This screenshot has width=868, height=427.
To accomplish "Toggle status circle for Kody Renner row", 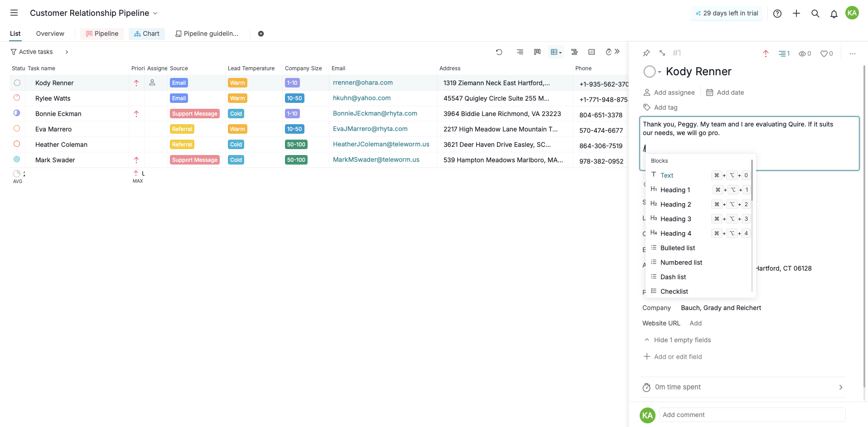I will (x=17, y=83).
